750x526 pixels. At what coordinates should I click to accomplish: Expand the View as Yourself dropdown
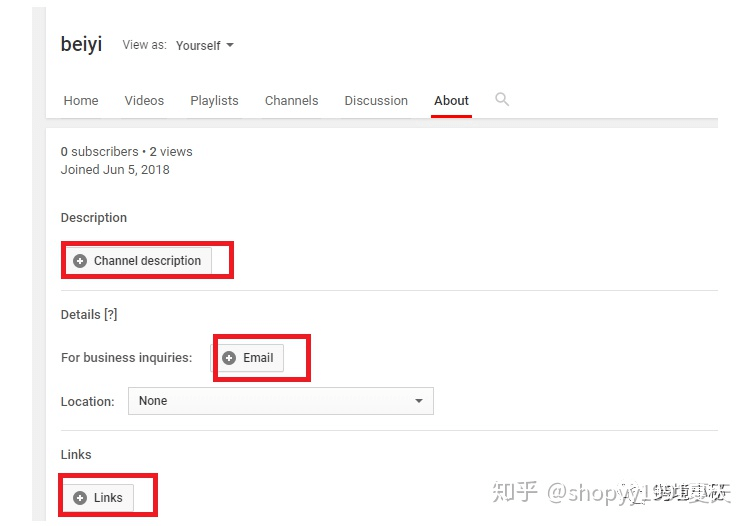tap(204, 46)
